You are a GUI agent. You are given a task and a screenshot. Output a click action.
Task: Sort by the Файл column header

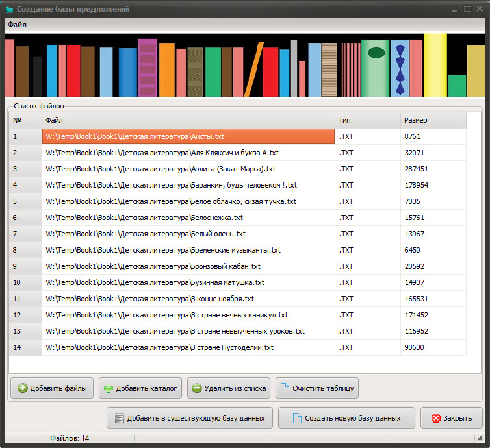click(x=188, y=120)
